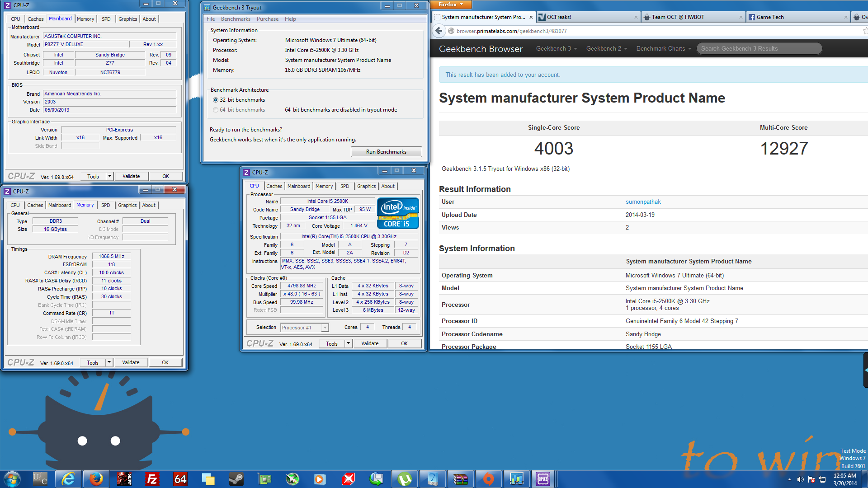Open FileZilla from the taskbar
The height and width of the screenshot is (488, 868).
point(152,479)
